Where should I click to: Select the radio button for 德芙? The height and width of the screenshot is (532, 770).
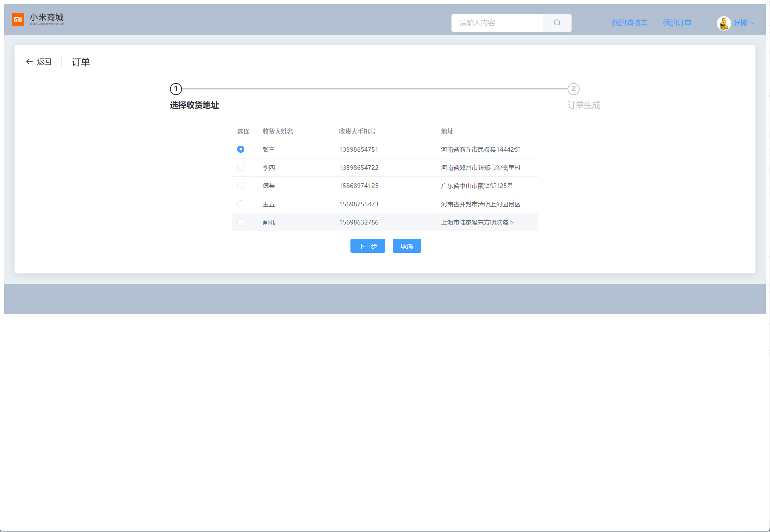[x=241, y=186]
